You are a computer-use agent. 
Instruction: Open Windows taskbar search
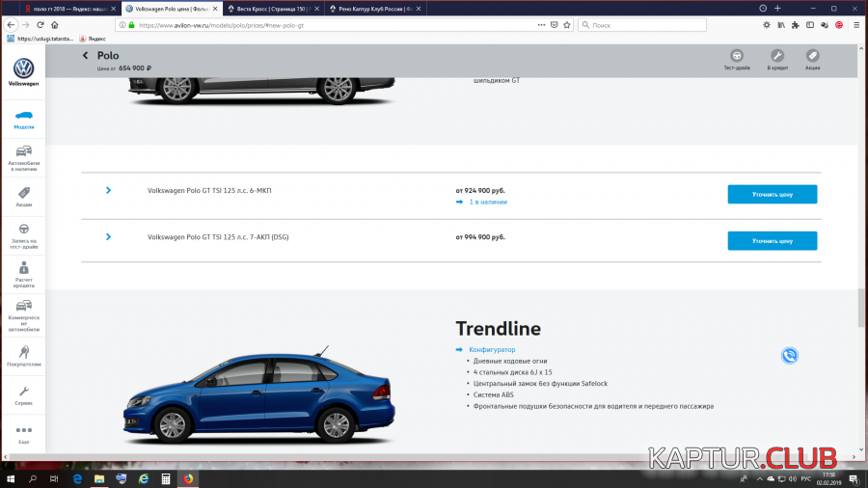tap(32, 478)
